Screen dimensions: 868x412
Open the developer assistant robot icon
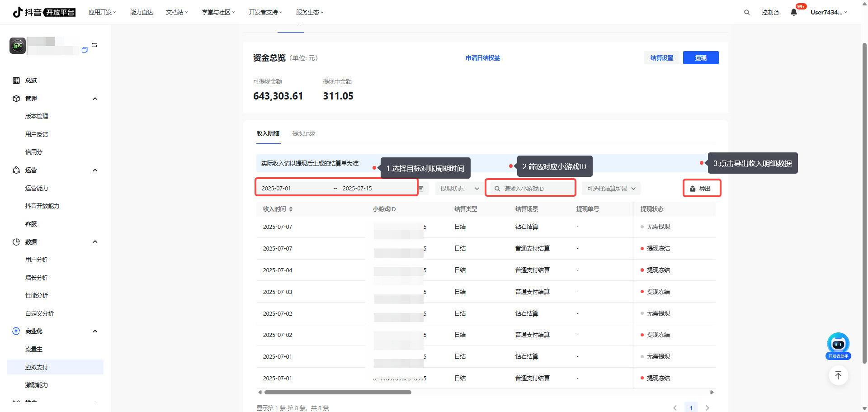(838, 345)
